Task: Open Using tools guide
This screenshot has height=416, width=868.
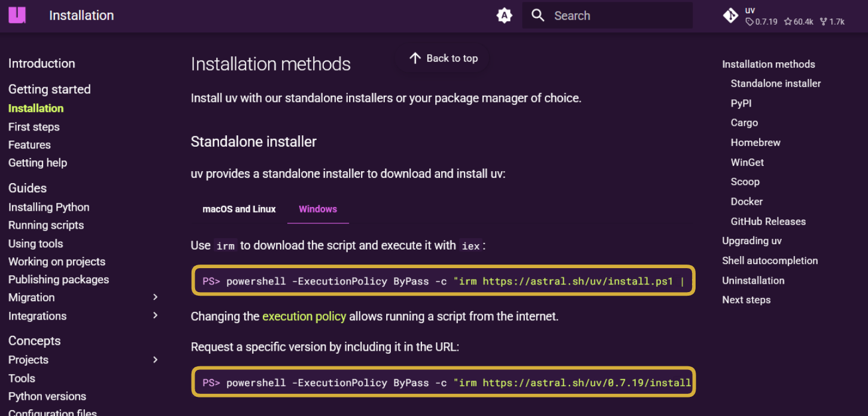Action: point(35,244)
